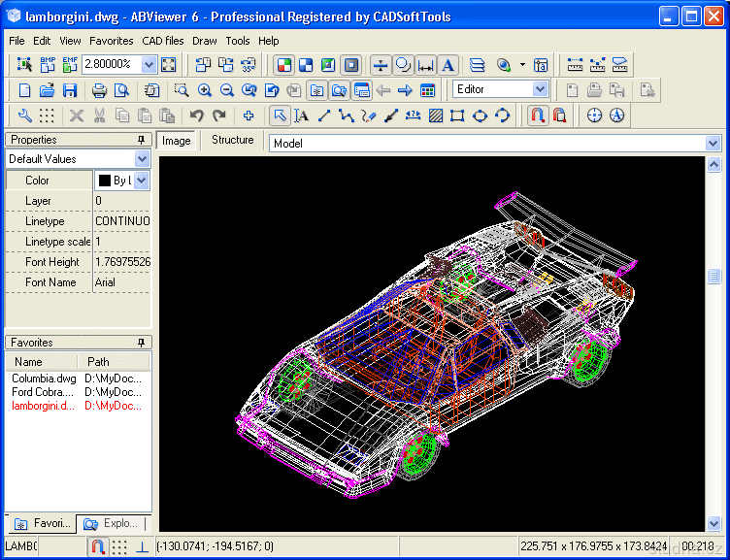Select Ford Cobra file in Favorites
Screen dimensions: 730x560
[x=41, y=392]
